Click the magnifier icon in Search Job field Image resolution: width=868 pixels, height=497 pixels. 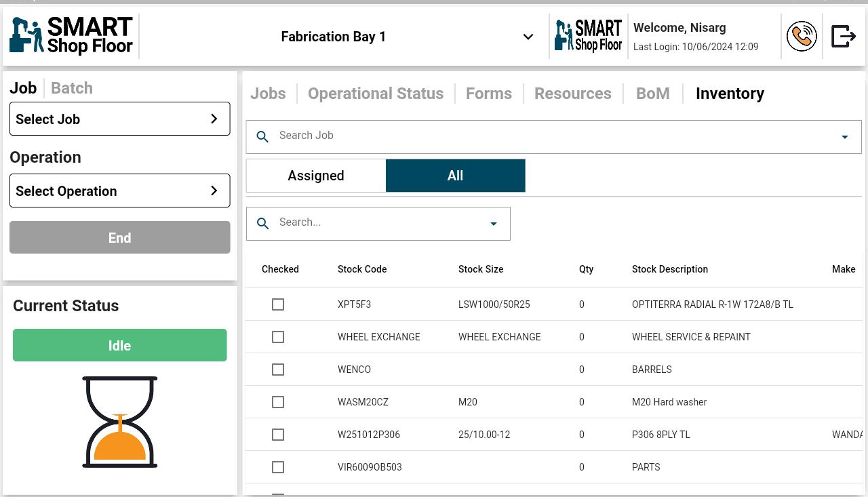[262, 136]
